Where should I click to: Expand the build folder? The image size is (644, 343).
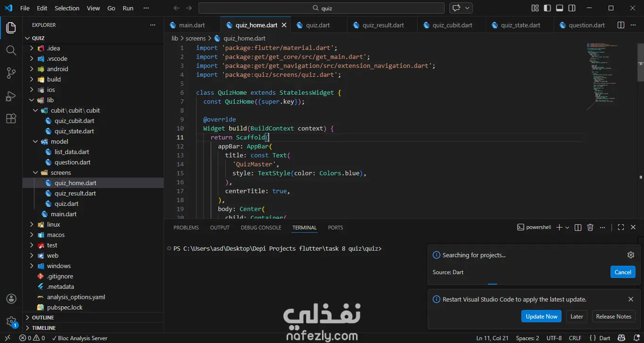(32, 79)
